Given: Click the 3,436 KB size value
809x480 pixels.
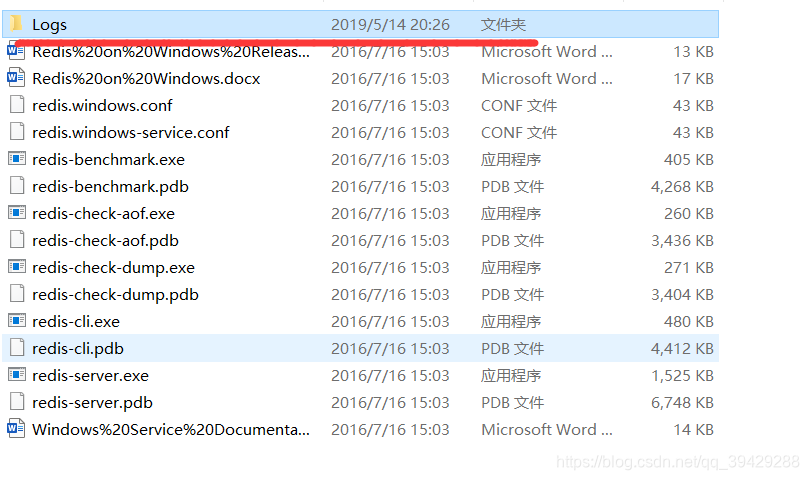Looking at the screenshot, I should pyautogui.click(x=682, y=241).
